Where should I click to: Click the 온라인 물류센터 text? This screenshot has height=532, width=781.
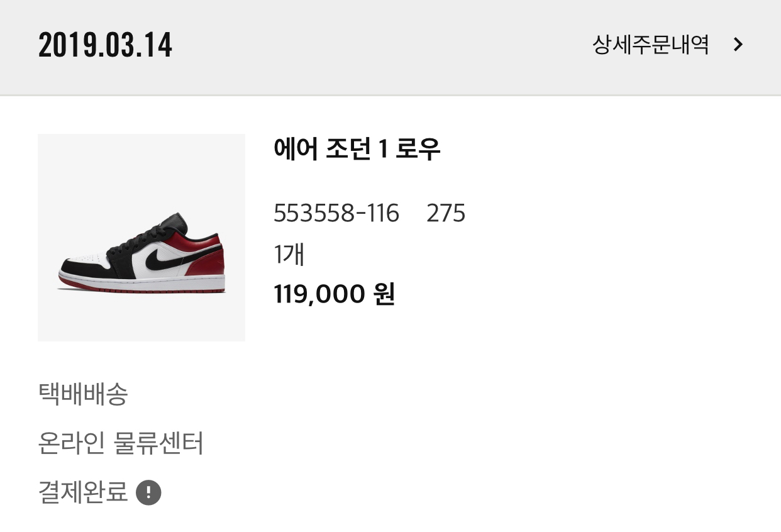(x=121, y=443)
